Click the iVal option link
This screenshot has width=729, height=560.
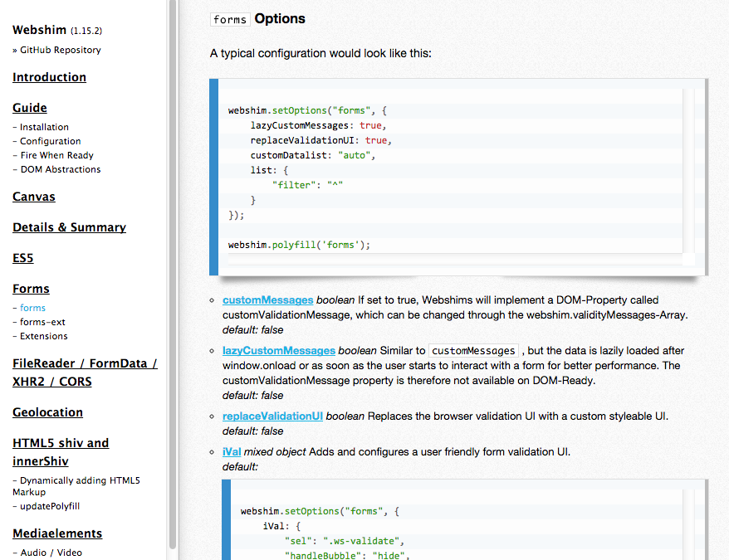232,452
